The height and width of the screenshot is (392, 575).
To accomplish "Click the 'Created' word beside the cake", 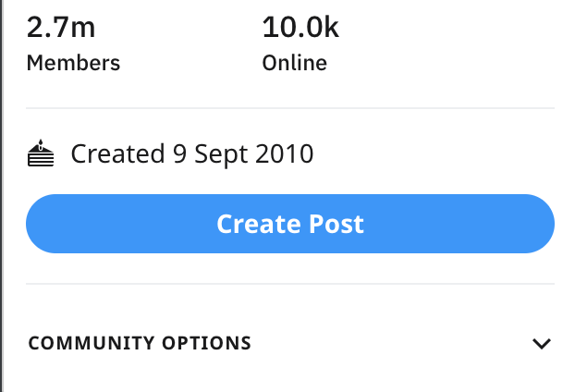I will pos(117,153).
